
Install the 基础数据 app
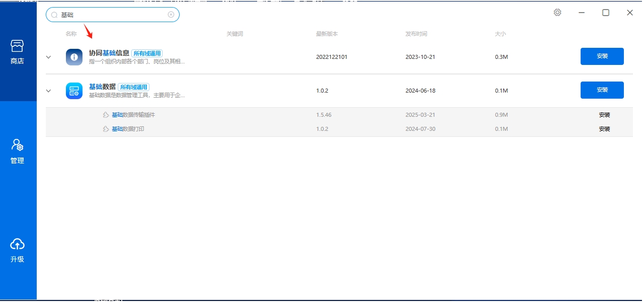602,90
